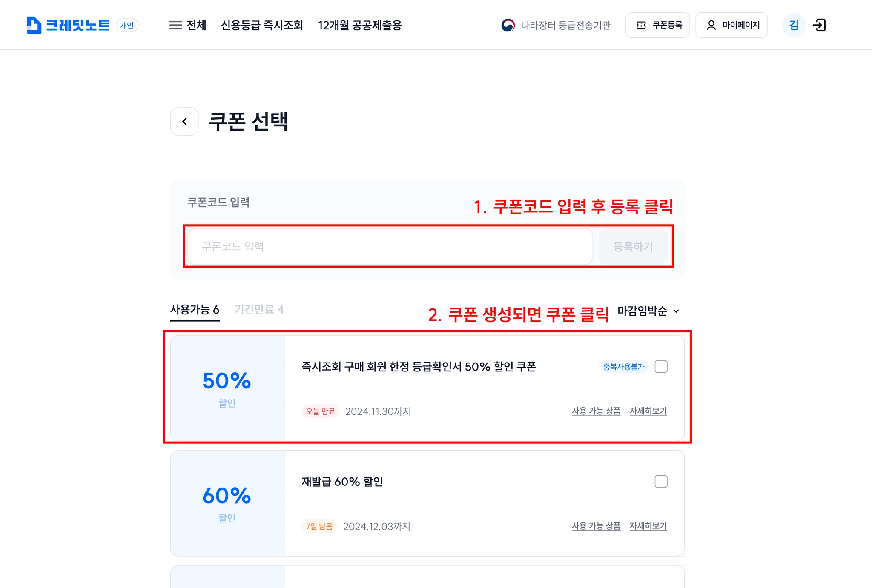Click the 나라장터 emblem icon
Viewport: 872px width, 588px height.
coord(508,25)
